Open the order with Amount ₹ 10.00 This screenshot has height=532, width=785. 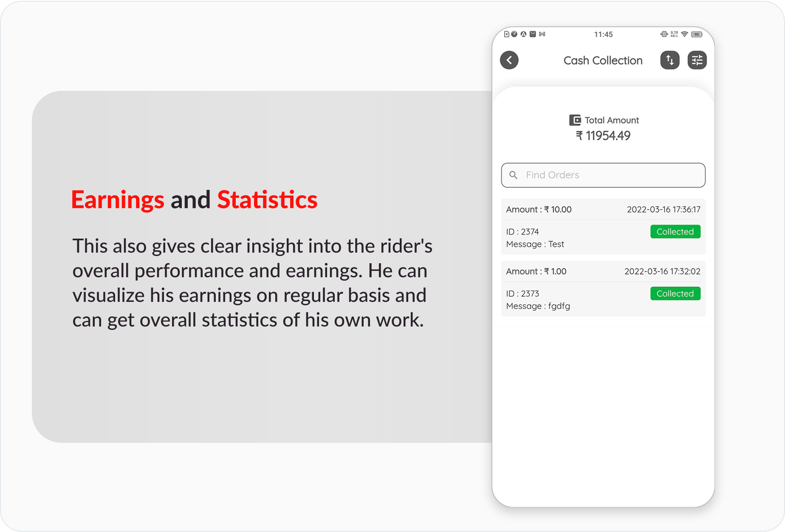pyautogui.click(x=603, y=226)
